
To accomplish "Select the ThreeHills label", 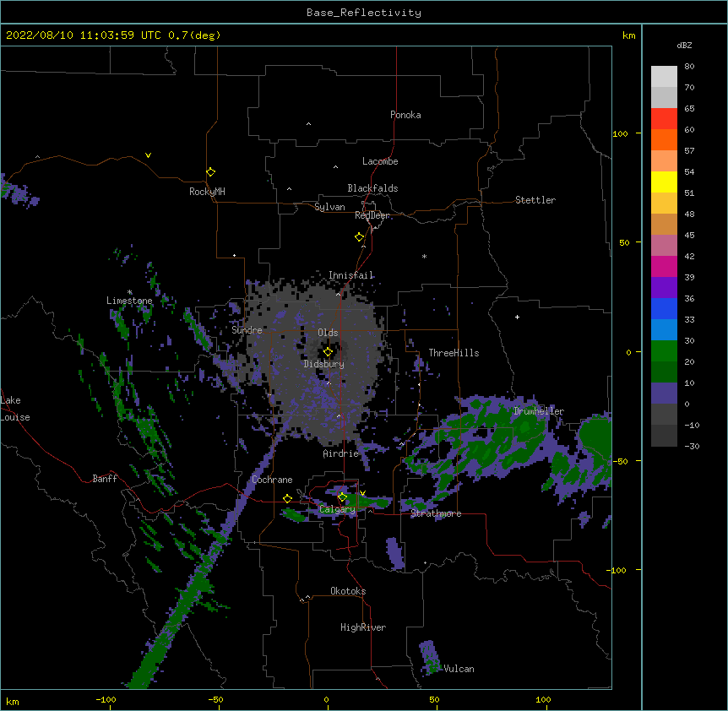I will click(x=454, y=353).
